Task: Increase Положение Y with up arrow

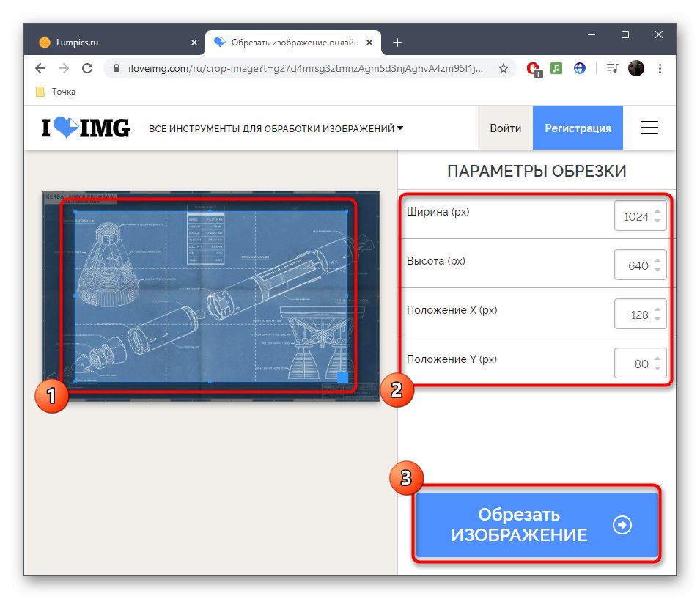Action: click(657, 359)
